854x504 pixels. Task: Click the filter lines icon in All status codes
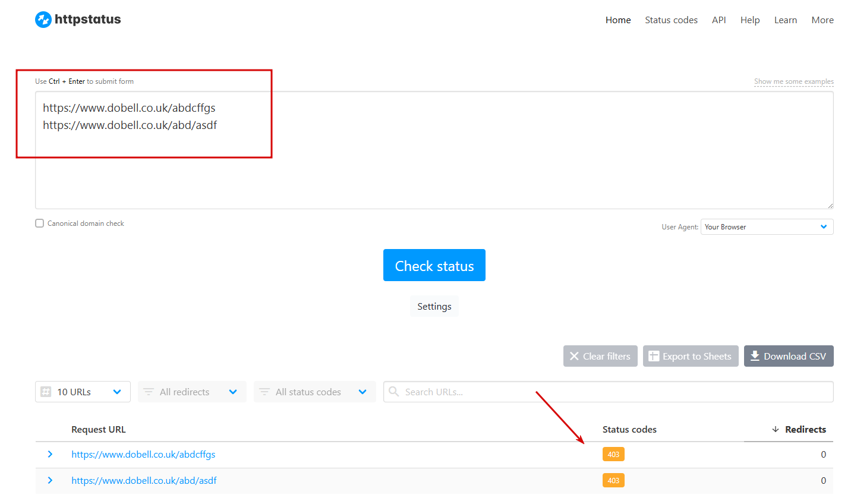[x=264, y=392]
